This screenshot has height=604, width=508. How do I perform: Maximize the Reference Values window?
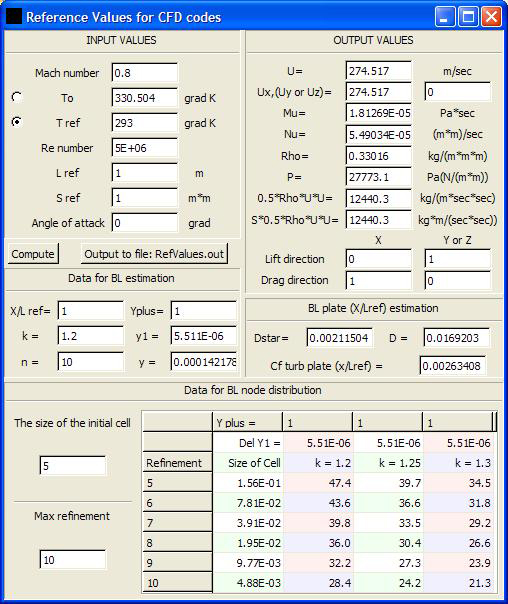click(x=468, y=17)
